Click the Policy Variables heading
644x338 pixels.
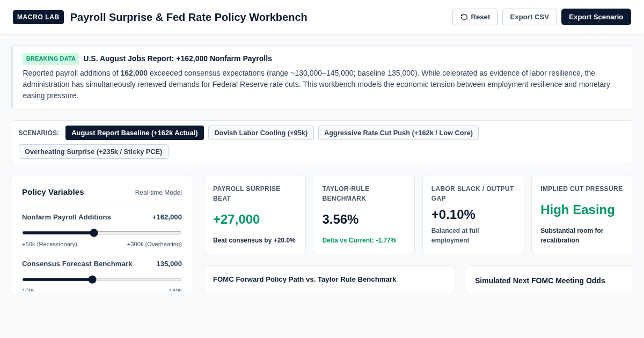53,192
